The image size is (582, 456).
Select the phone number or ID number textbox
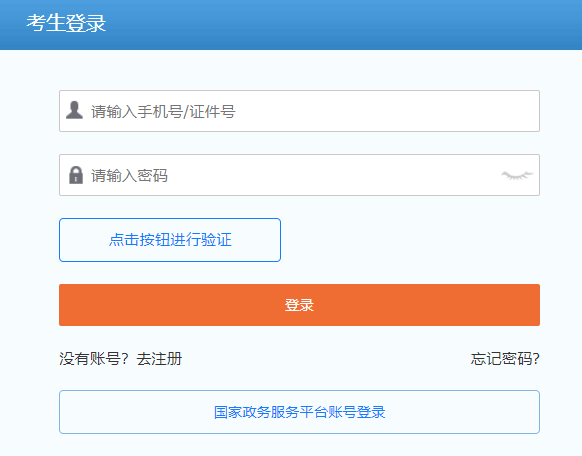pos(299,111)
